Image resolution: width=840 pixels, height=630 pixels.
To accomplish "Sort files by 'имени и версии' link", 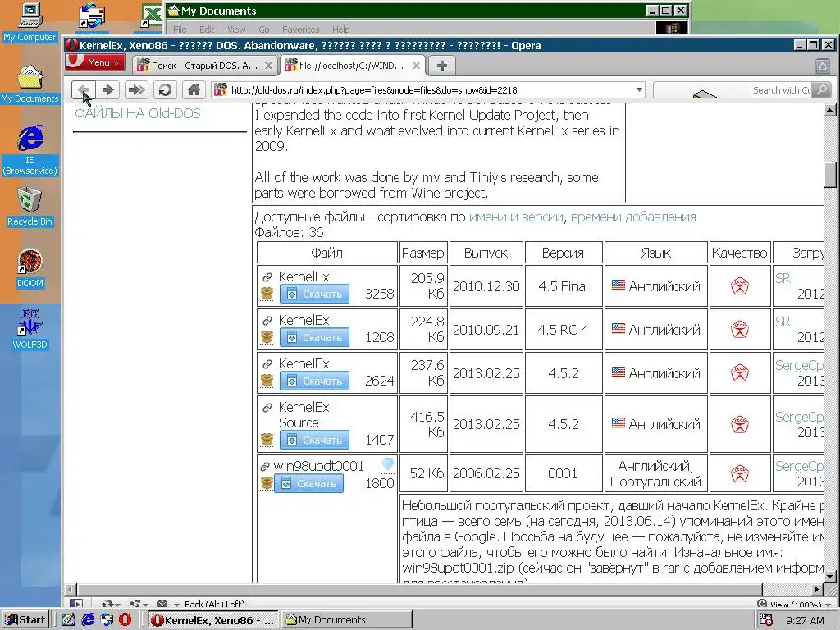I will point(516,217).
